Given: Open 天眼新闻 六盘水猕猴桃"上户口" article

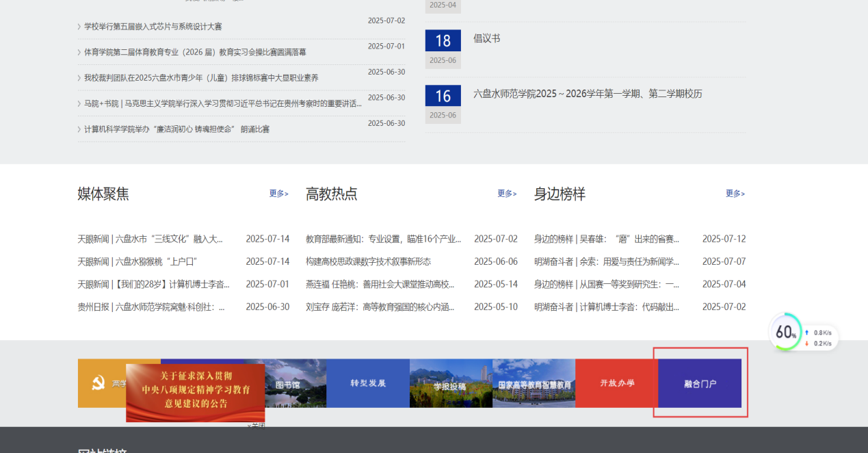Looking at the screenshot, I should pos(137,261).
